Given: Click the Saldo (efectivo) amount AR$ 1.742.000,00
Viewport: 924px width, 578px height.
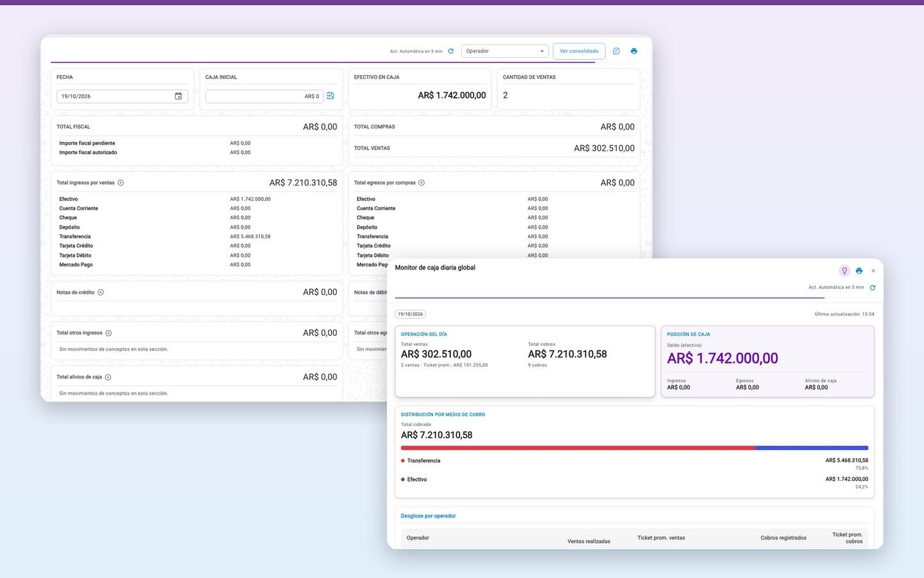Looking at the screenshot, I should (x=723, y=358).
